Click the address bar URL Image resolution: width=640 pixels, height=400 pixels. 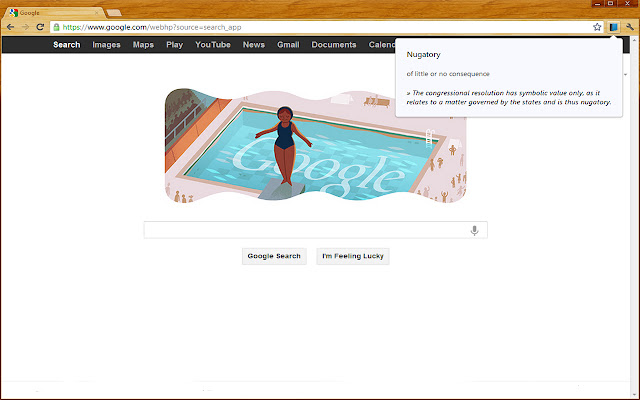(152, 27)
